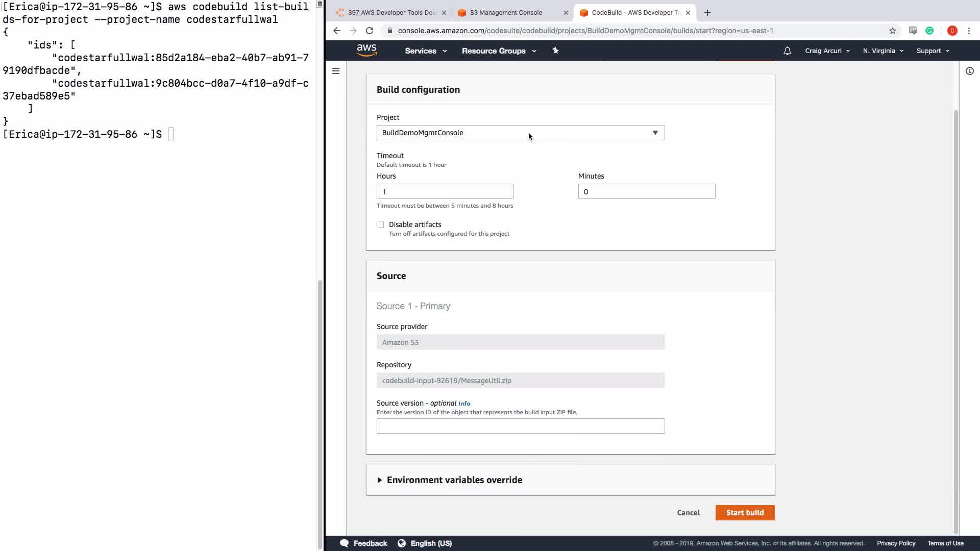
Task: Open Chrome three-dot menu icon
Action: point(969,31)
